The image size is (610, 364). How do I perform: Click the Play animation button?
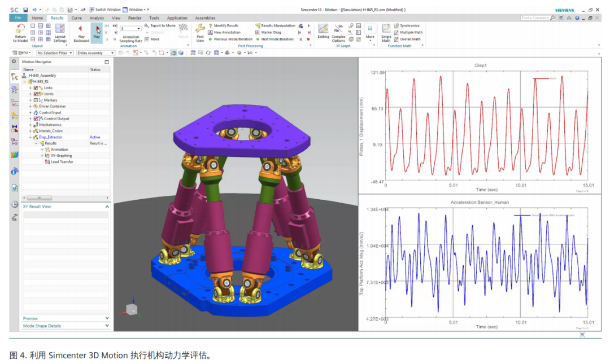coord(97,32)
